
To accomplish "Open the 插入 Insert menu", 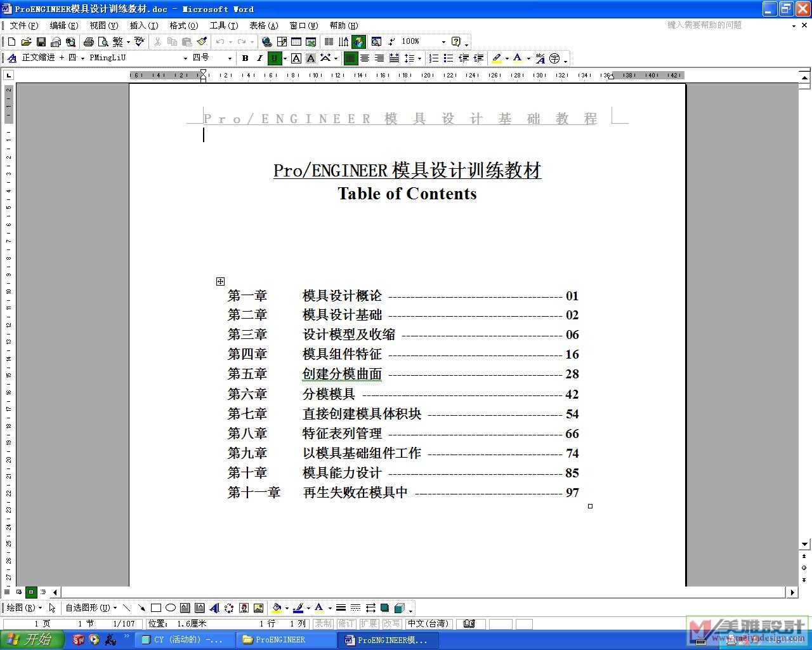I will [144, 25].
